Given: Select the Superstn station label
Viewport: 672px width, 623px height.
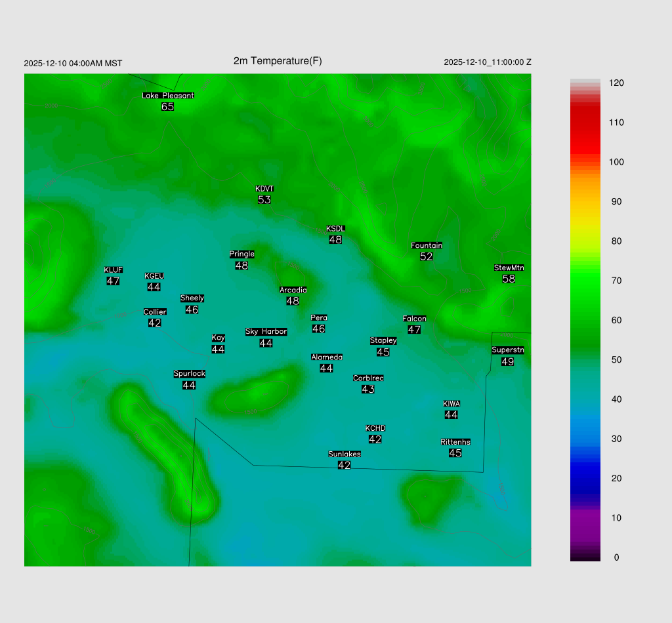Looking at the screenshot, I should (508, 350).
